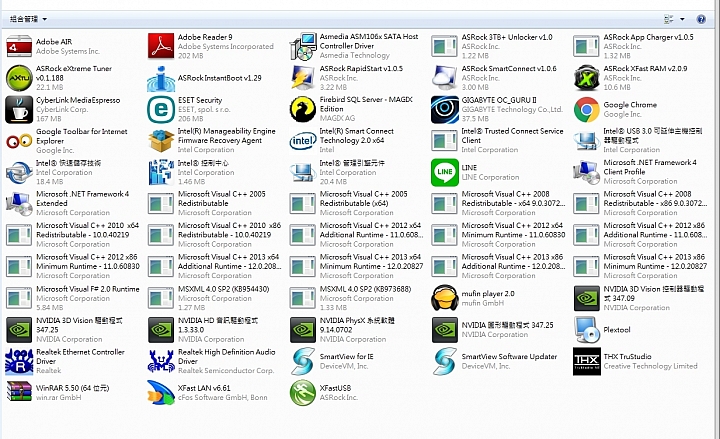Viewport: 720px width, 439px height.
Task: Click the Realtek High Definition Audio Driver icon
Action: click(161, 361)
